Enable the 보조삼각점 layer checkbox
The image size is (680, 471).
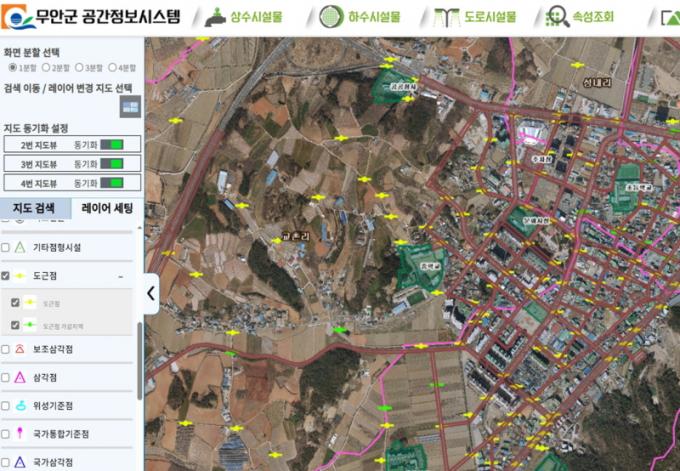(6, 349)
